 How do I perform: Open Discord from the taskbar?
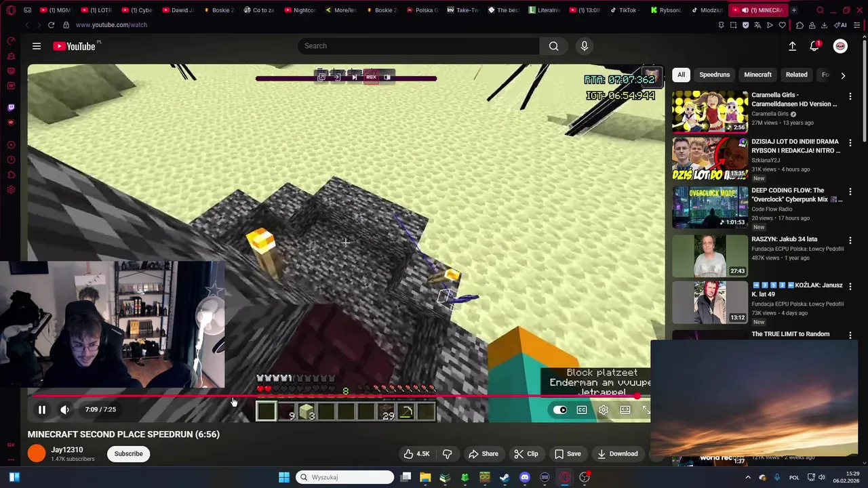tap(524, 477)
